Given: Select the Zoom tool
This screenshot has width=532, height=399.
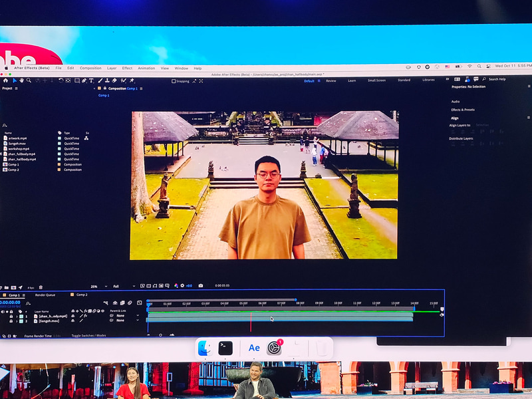Looking at the screenshot, I should [29, 81].
